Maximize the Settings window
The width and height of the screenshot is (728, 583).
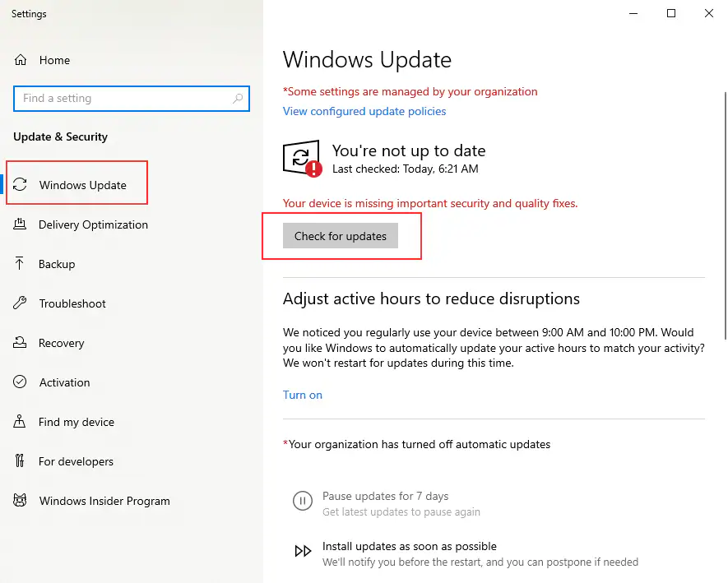(x=671, y=13)
